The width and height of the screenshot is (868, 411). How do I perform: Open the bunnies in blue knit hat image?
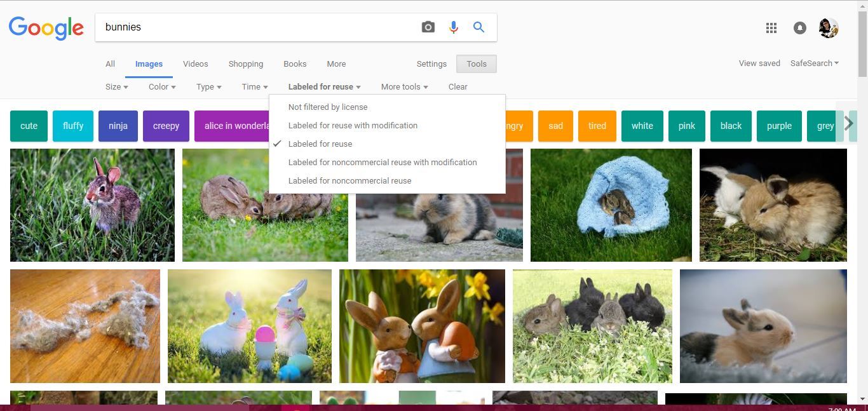611,205
